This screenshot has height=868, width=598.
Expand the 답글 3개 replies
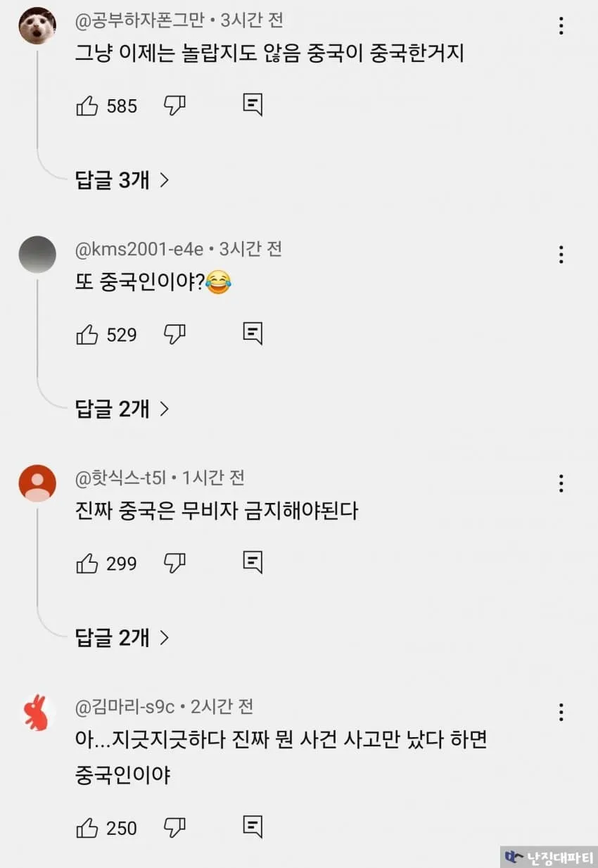tap(122, 180)
